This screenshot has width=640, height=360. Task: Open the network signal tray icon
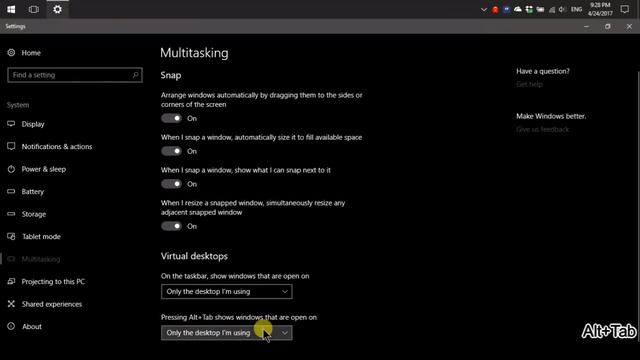pos(552,9)
